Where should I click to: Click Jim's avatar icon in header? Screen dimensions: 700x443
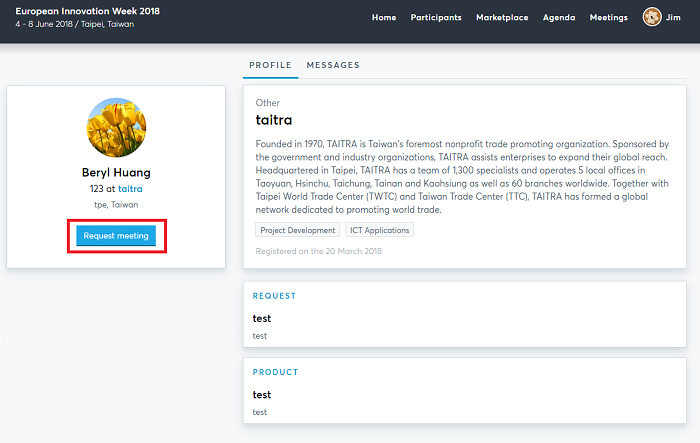[652, 17]
